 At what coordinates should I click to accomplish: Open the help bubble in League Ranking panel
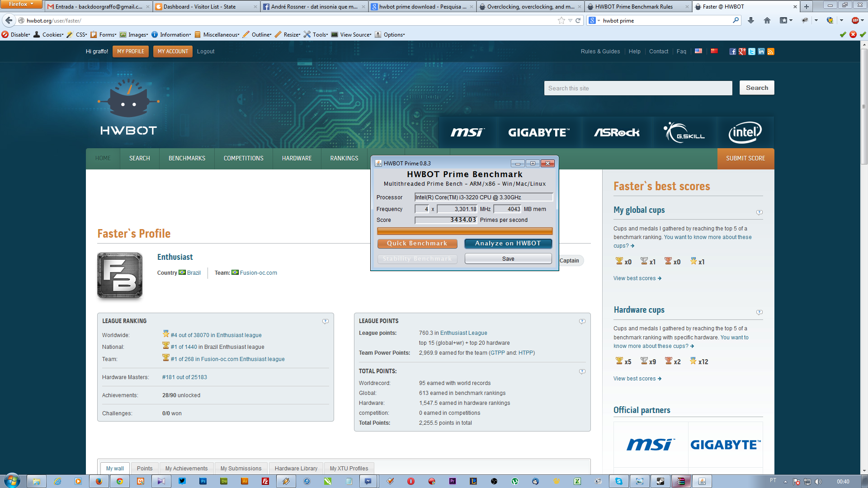coord(325,321)
